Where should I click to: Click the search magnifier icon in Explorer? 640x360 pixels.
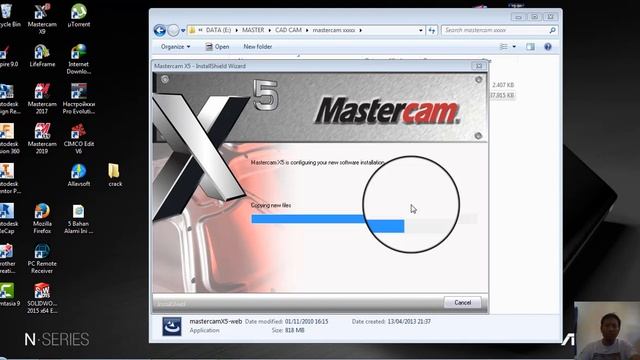tap(552, 30)
